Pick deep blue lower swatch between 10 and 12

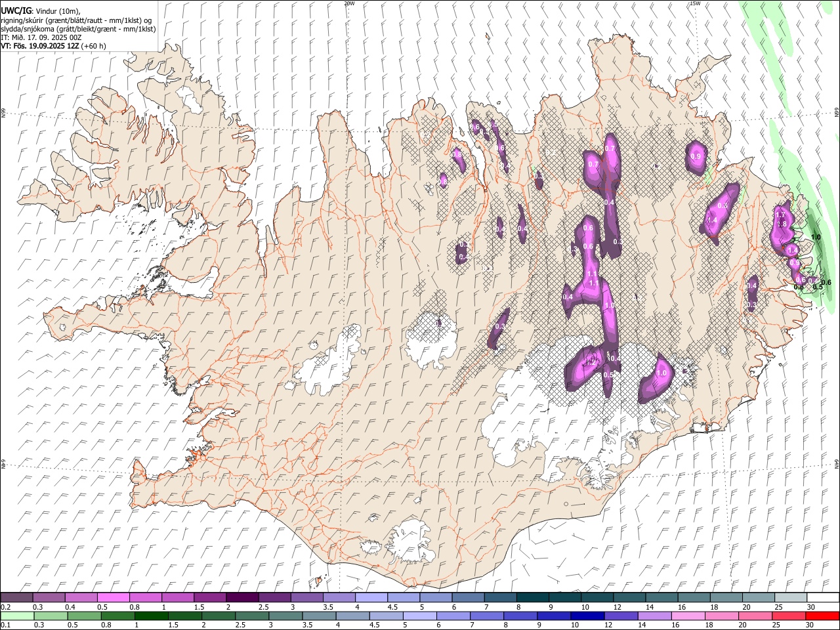[x=587, y=616]
